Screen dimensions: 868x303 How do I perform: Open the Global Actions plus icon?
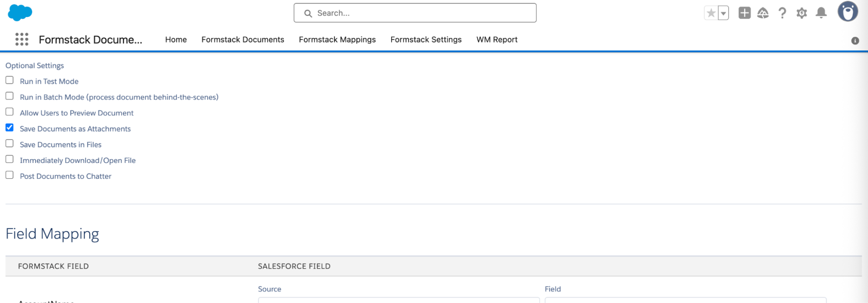coord(744,13)
